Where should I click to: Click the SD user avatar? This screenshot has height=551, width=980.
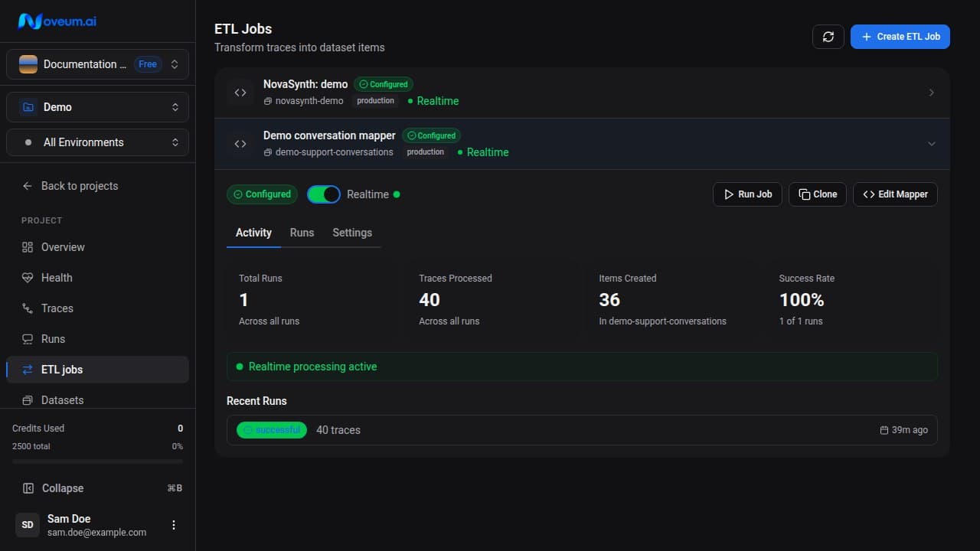pos(28,525)
